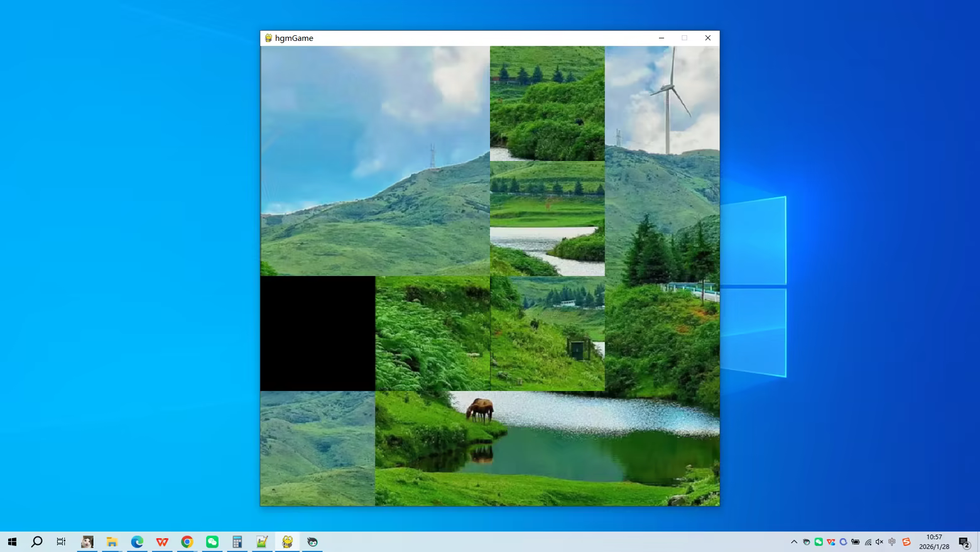Screen dimensions: 980x552
Task: Open WPS Office from the taskbar
Action: 162,541
